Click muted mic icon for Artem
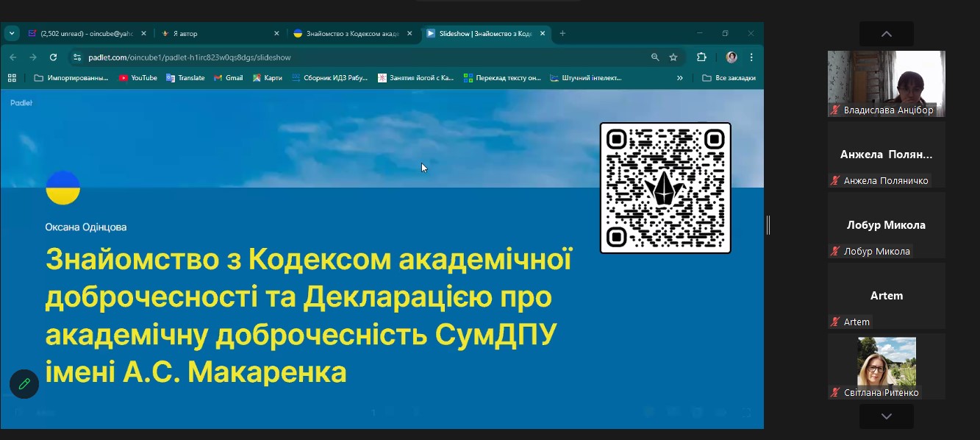 click(x=835, y=322)
